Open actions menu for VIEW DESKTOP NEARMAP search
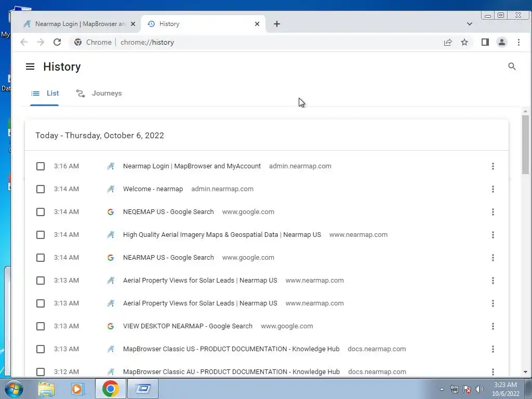The height and width of the screenshot is (399, 532). click(493, 326)
